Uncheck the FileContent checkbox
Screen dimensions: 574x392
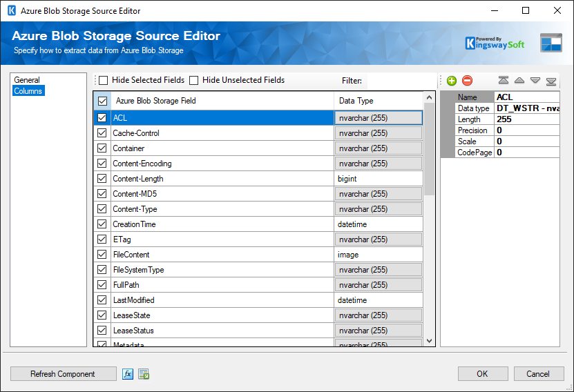pyautogui.click(x=102, y=255)
